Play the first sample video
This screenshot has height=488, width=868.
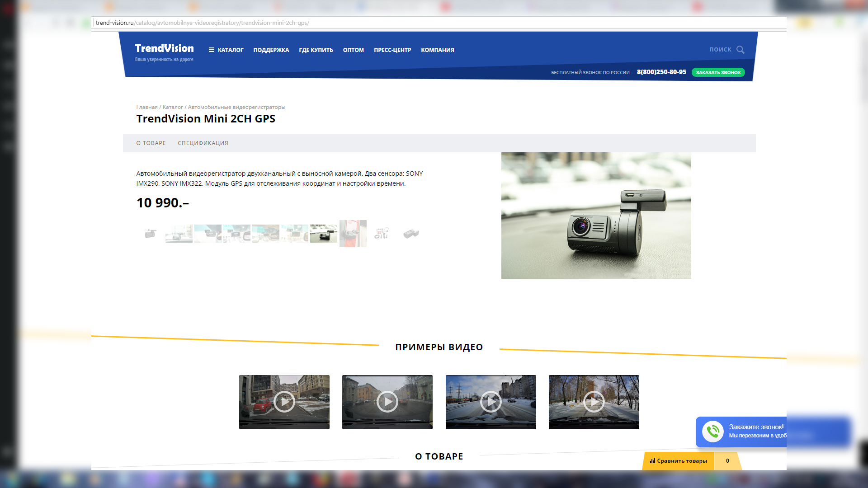284,402
